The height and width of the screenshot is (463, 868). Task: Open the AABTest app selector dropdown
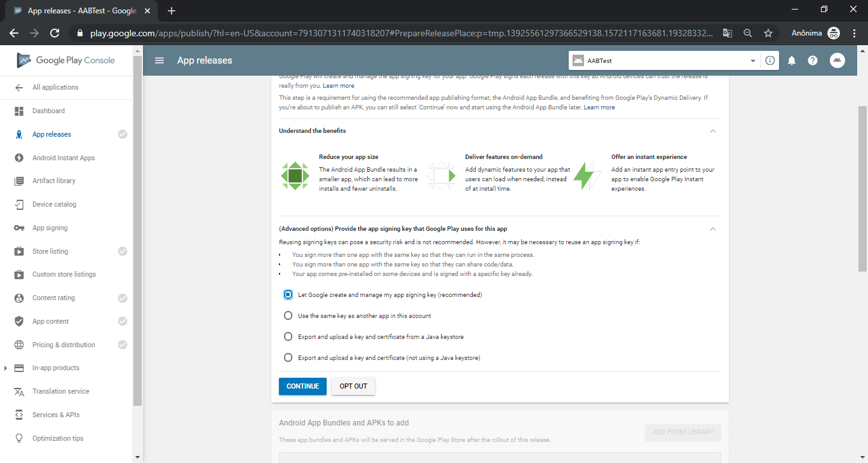[x=664, y=60]
